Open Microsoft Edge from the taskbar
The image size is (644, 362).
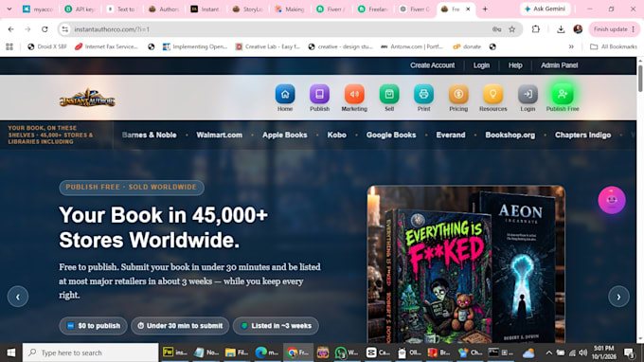pyautogui.click(x=267, y=353)
